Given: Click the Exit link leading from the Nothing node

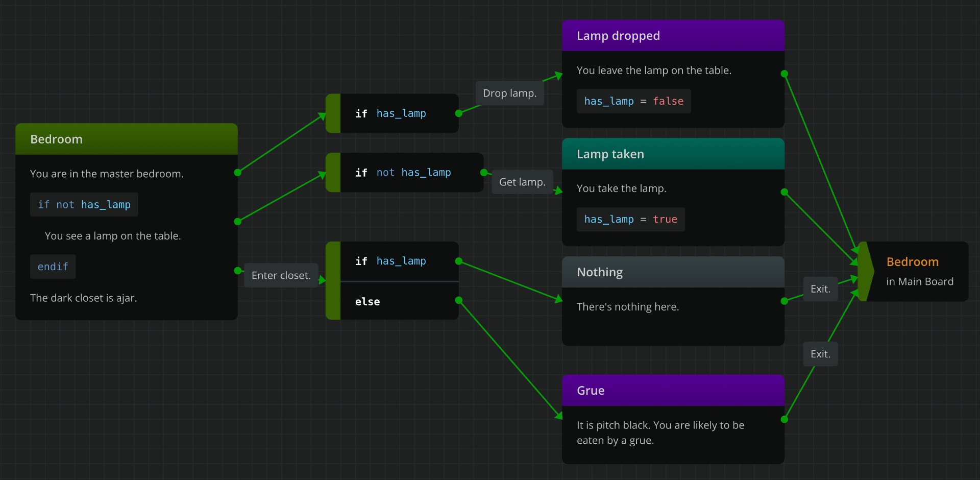Looking at the screenshot, I should click(x=820, y=289).
